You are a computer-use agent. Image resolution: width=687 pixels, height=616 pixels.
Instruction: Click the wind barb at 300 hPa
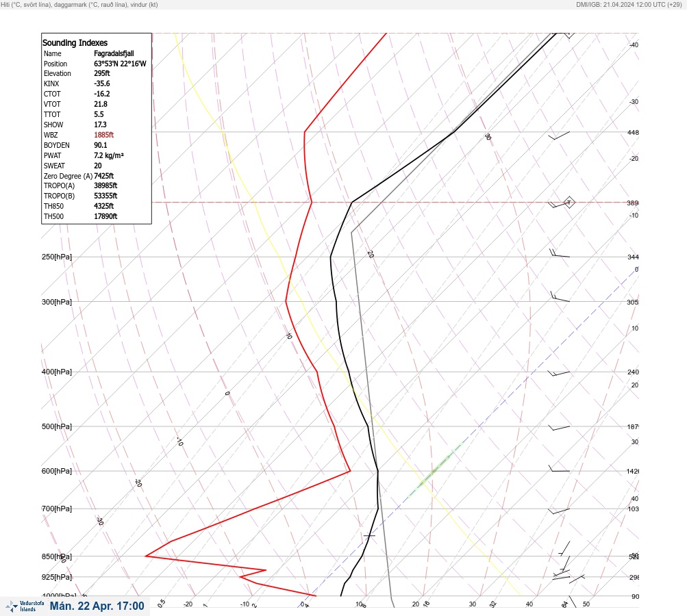click(560, 298)
